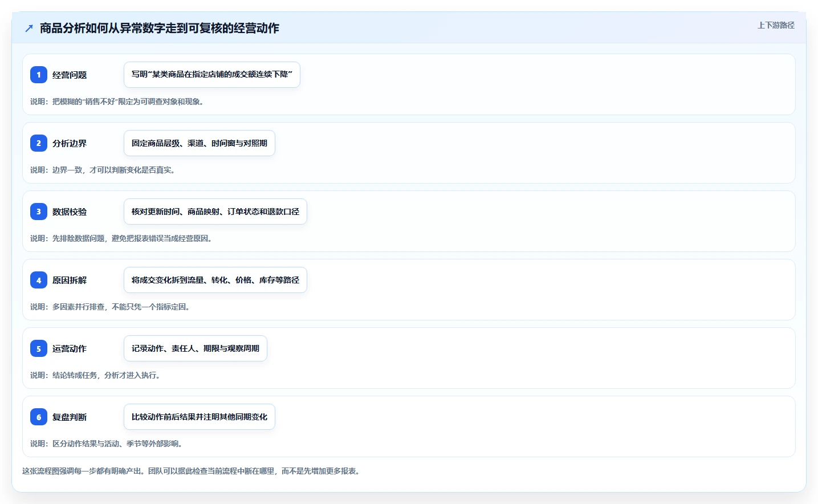Click the step 6 number badge
Image resolution: width=818 pixels, height=504 pixels.
(x=39, y=417)
